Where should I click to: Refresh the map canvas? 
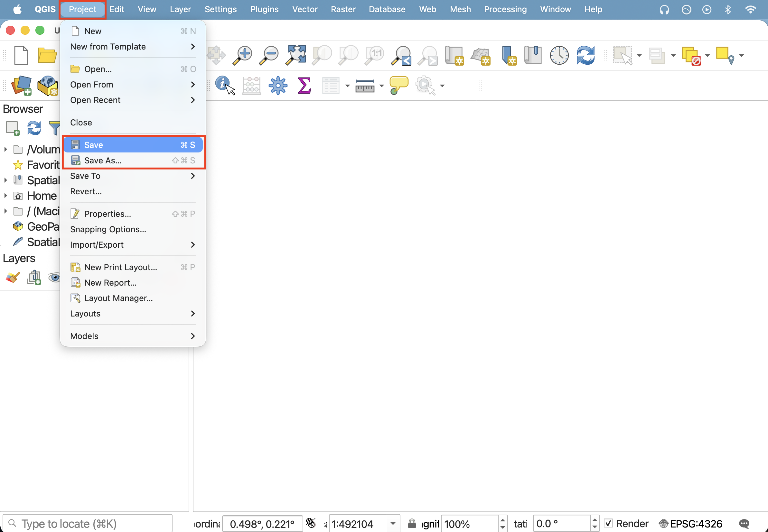tap(585, 55)
